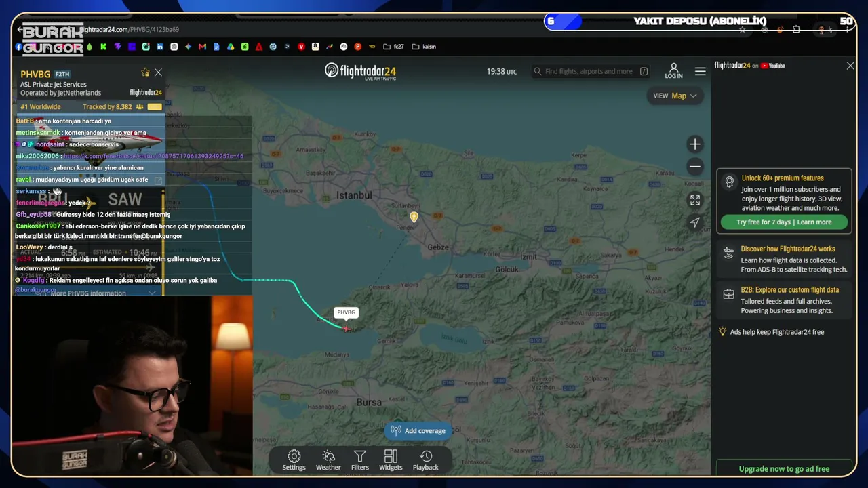Expand the VIEW Map dropdown
Image resolution: width=868 pixels, height=488 pixels.
pyautogui.click(x=675, y=96)
